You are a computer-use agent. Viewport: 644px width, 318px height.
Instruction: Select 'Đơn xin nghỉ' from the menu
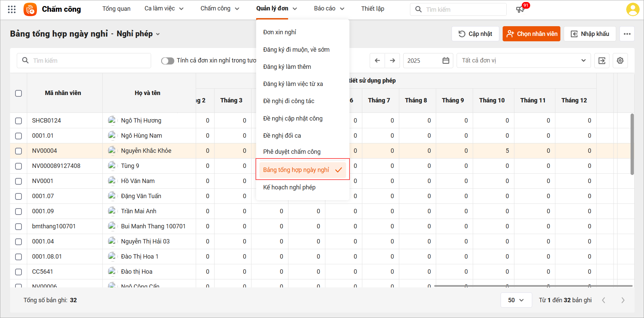[x=279, y=32]
